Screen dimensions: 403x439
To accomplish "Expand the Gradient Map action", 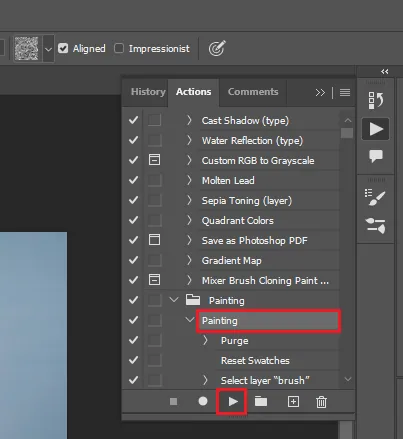I will click(189, 260).
